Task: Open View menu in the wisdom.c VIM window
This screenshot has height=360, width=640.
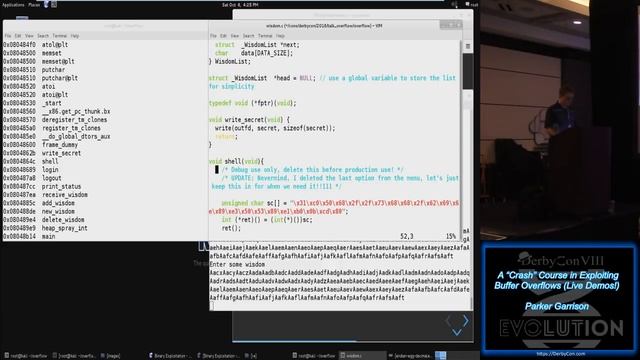Action: pyautogui.click(x=235, y=36)
